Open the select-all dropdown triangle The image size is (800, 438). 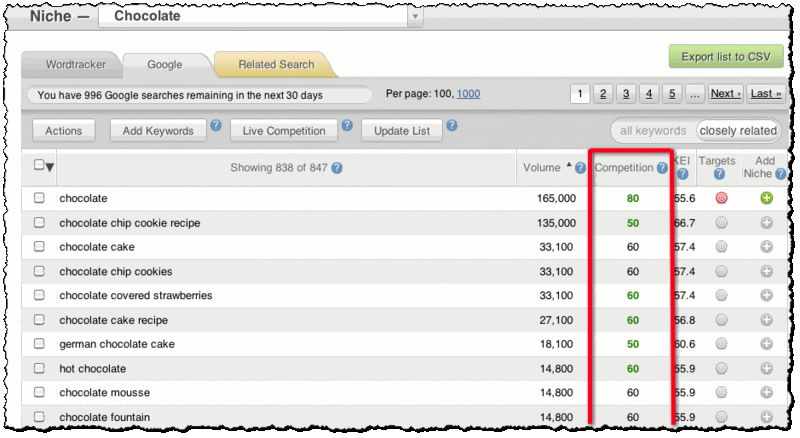(x=49, y=167)
